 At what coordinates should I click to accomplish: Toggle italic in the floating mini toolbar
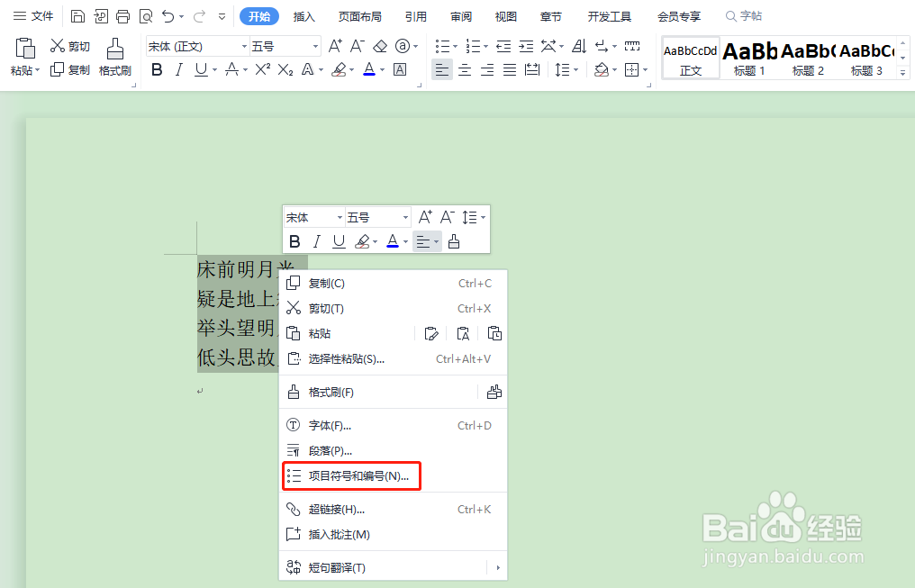click(x=316, y=240)
